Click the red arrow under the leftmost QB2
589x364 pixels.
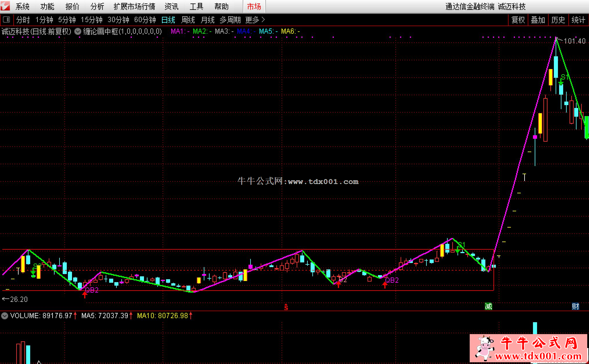click(x=85, y=295)
